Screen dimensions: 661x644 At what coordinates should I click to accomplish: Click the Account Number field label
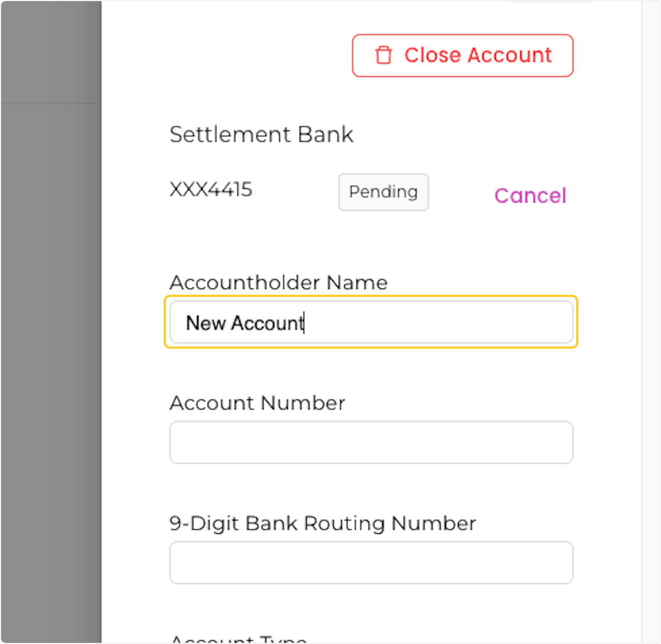257,403
